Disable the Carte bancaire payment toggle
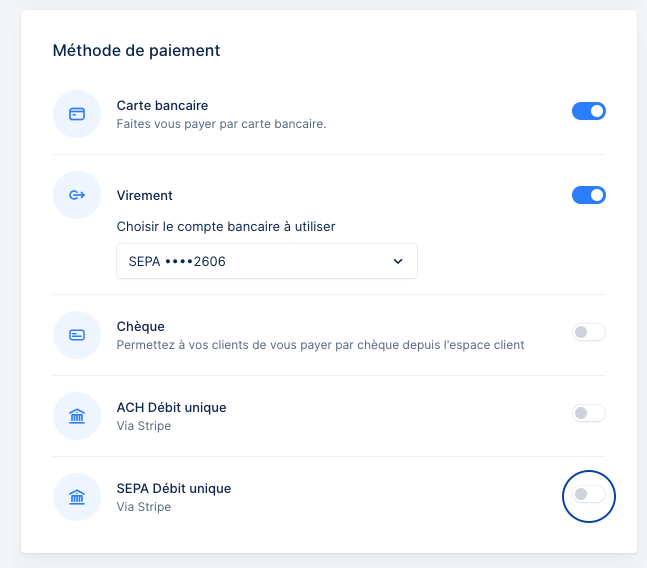 point(588,111)
